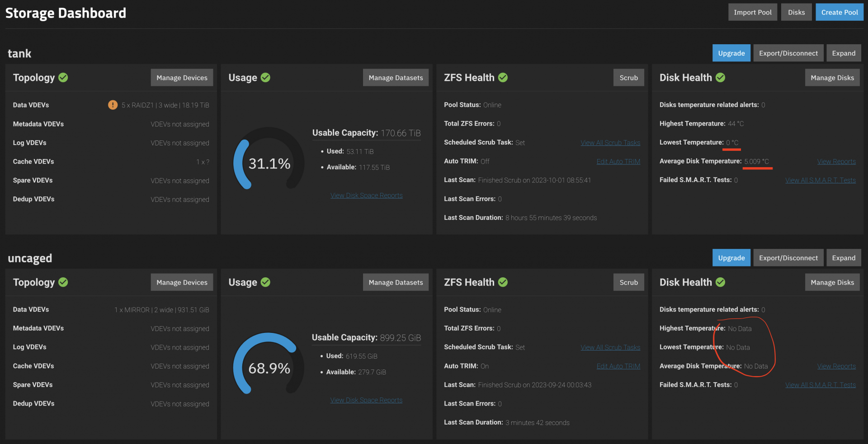Click the green check beside uncaged Topology
Screen dimensions: 868x444
coord(63,282)
